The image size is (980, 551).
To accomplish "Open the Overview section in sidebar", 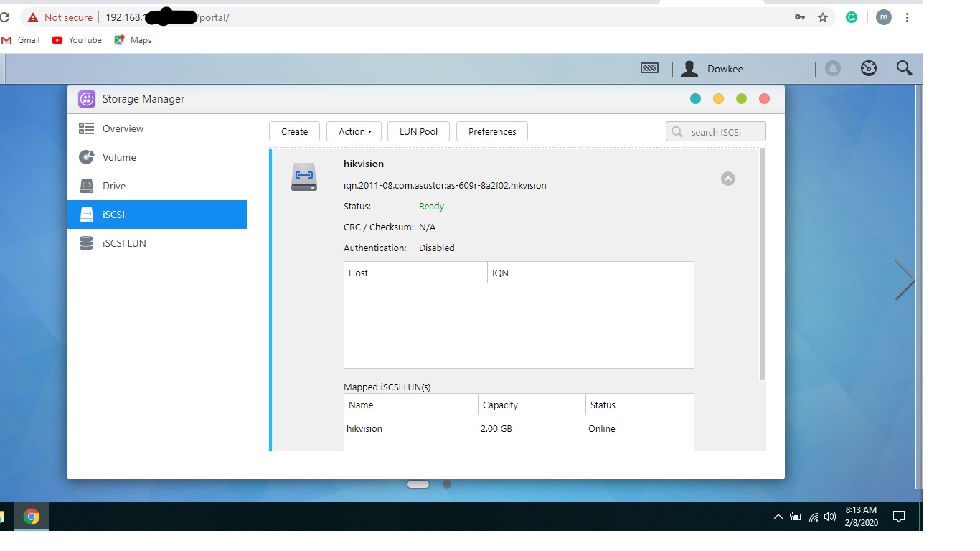I will pos(122,128).
